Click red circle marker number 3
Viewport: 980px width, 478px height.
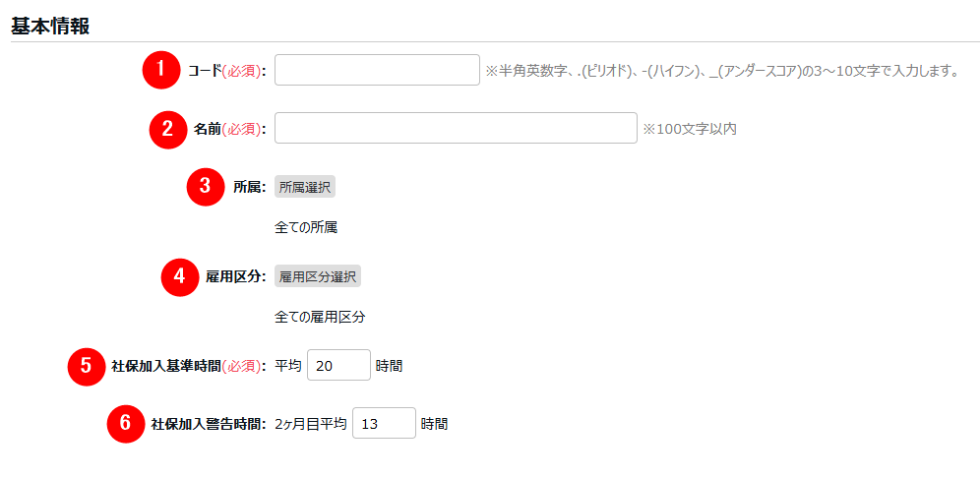pyautogui.click(x=205, y=186)
